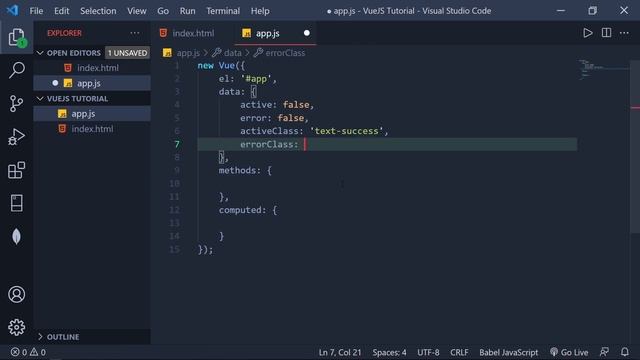Click 'text-success' string on line 6

[347, 131]
